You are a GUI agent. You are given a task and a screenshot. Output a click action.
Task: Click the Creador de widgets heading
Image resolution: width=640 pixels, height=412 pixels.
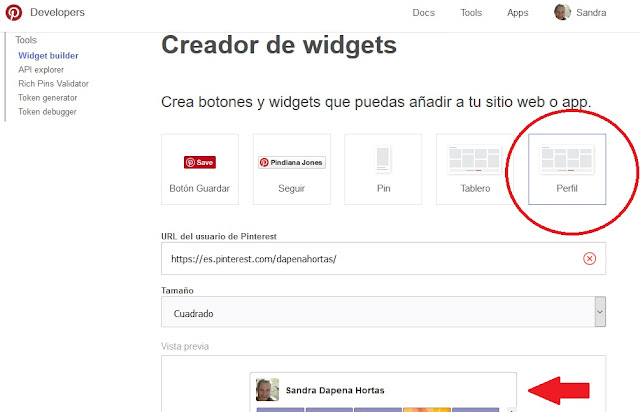(x=279, y=45)
